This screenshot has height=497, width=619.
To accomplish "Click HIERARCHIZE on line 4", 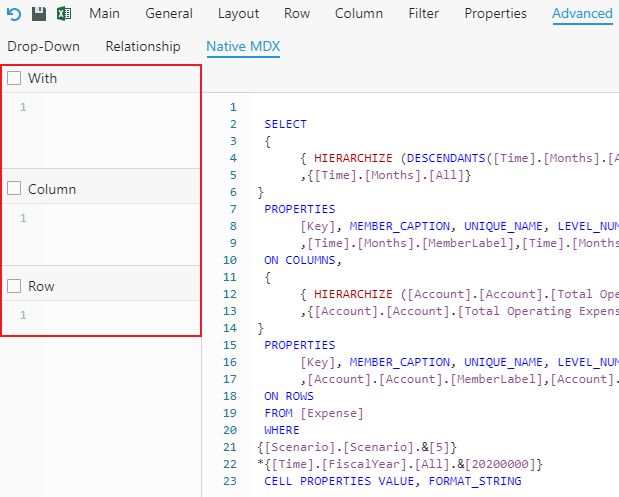I will [353, 158].
